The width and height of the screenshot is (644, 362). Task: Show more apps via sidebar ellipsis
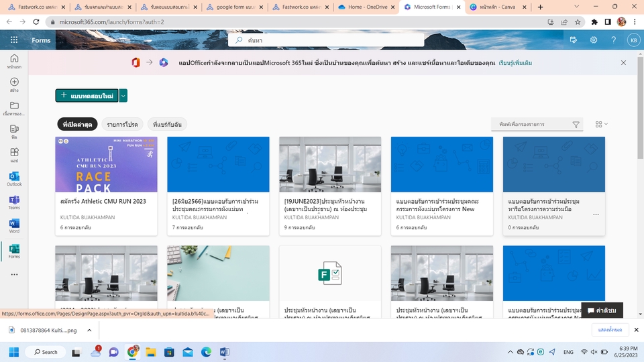[x=14, y=275]
